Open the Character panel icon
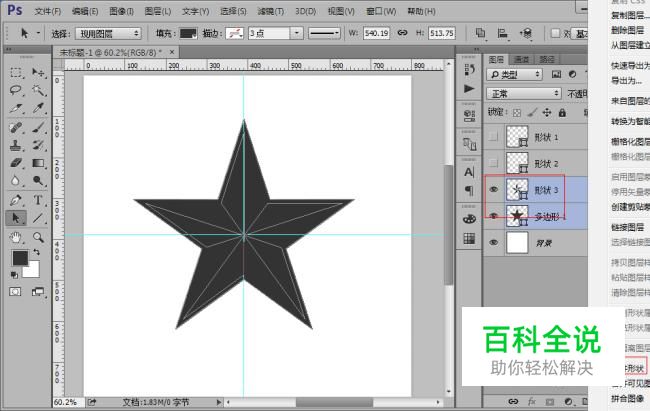Image resolution: width=650 pixels, height=411 pixels. pyautogui.click(x=469, y=172)
